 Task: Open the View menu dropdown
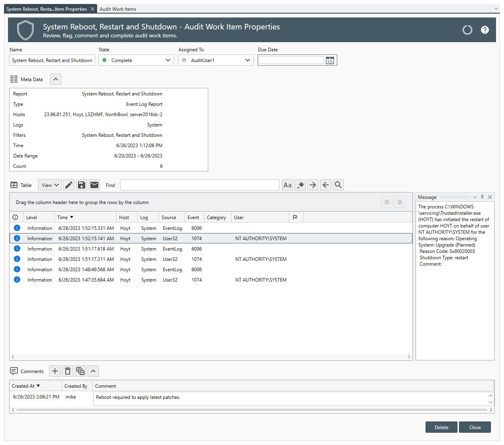[x=50, y=185]
